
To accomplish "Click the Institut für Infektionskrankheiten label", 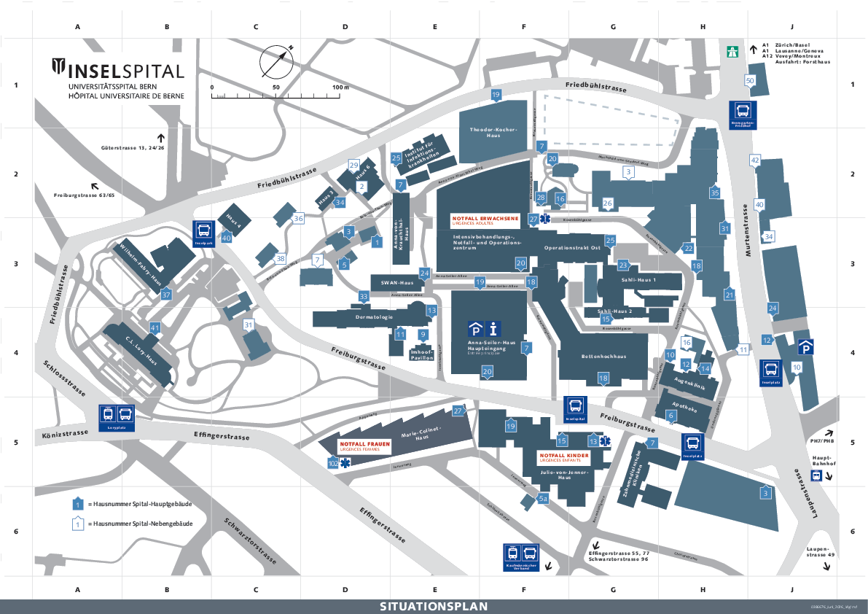I will (x=422, y=155).
